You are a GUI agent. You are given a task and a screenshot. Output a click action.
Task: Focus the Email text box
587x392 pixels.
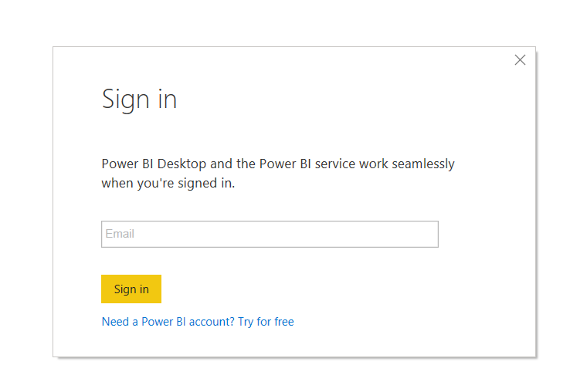[270, 234]
